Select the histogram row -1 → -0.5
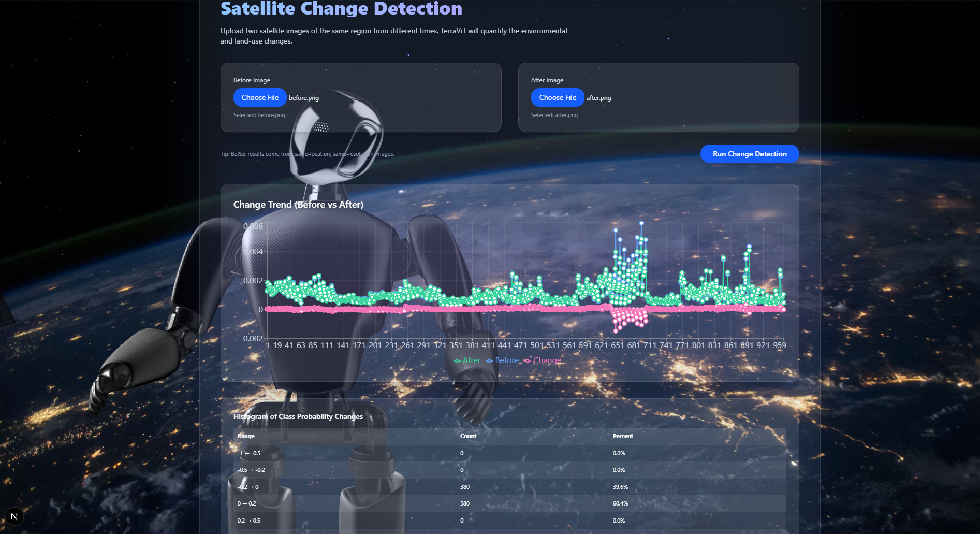Screen dimensions: 980x534 click(509, 453)
